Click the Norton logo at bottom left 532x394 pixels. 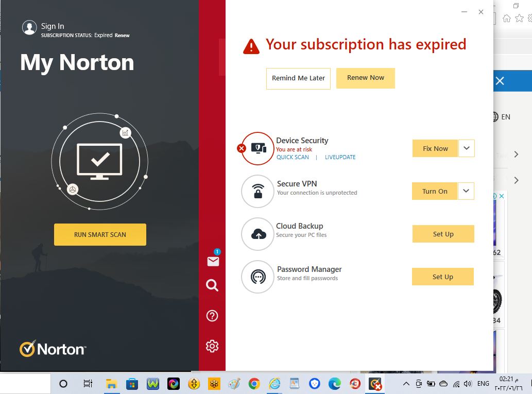click(53, 349)
